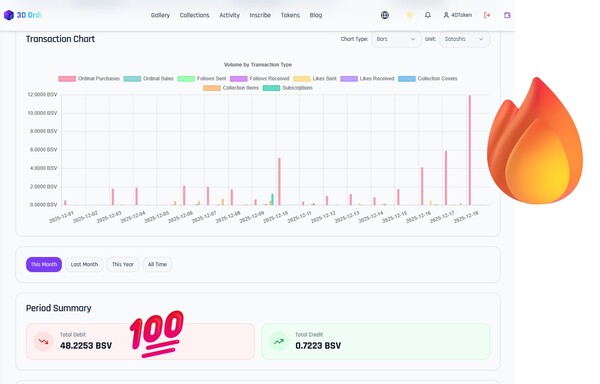Open the language globe icon
This screenshot has width=600, height=384.
tap(385, 15)
